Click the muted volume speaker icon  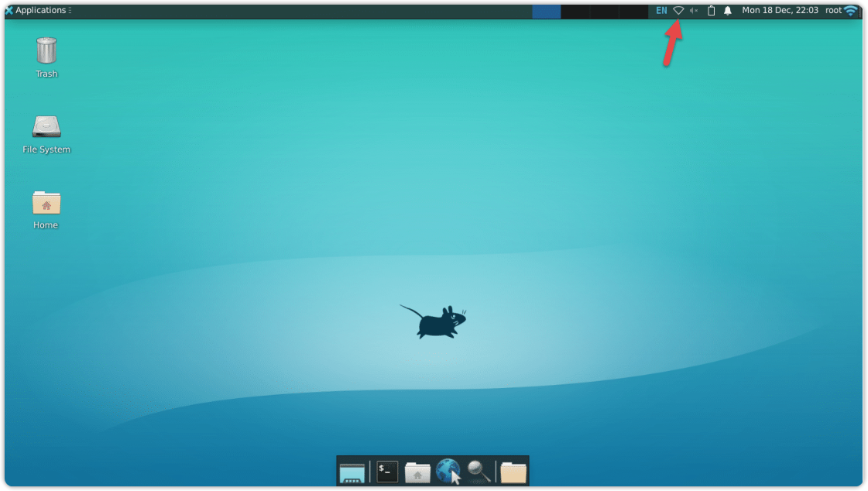tap(694, 11)
